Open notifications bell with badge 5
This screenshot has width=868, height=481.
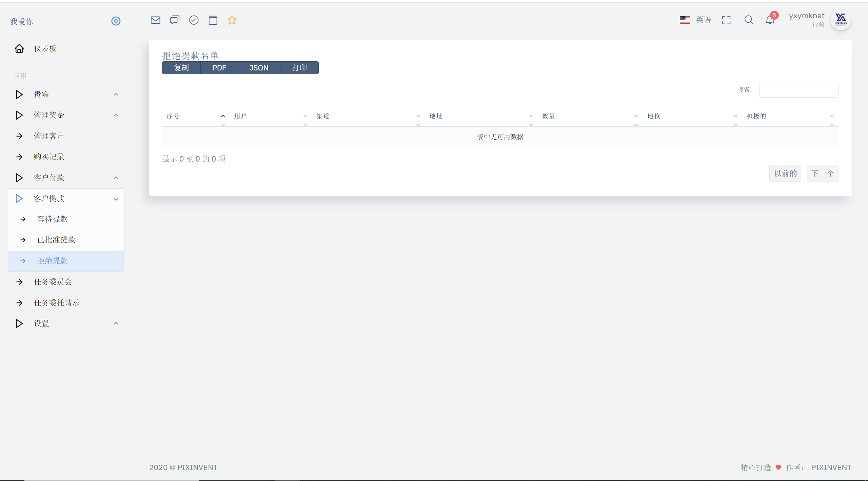tap(770, 20)
